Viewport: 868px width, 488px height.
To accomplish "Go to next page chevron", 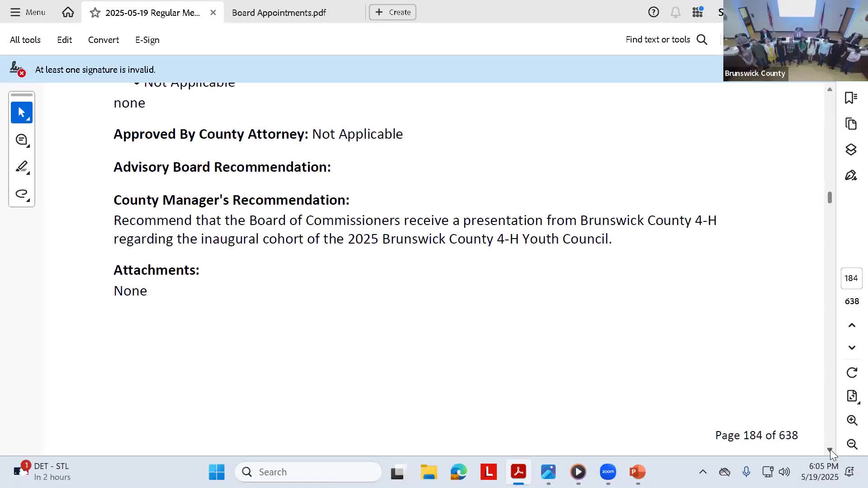I will 852,347.
